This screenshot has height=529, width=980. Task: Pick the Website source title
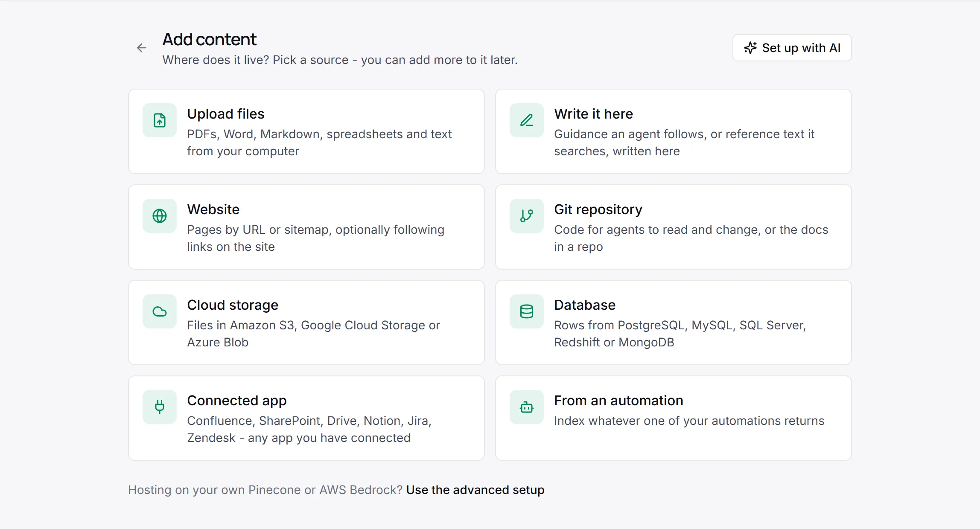(213, 209)
